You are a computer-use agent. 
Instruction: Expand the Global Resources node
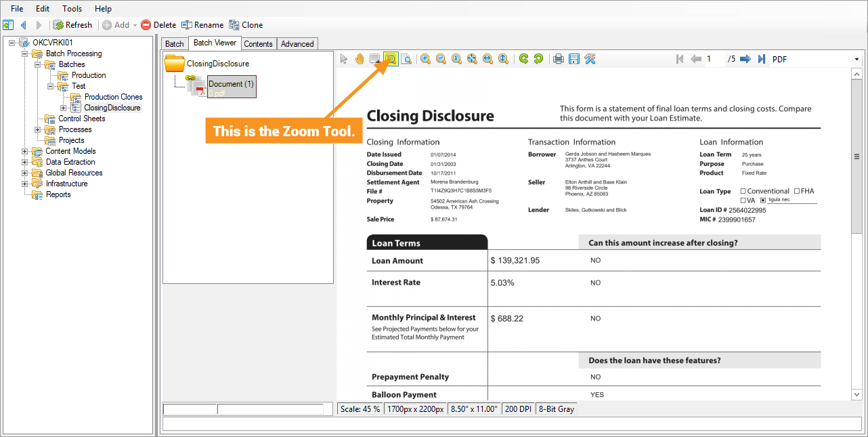click(25, 173)
